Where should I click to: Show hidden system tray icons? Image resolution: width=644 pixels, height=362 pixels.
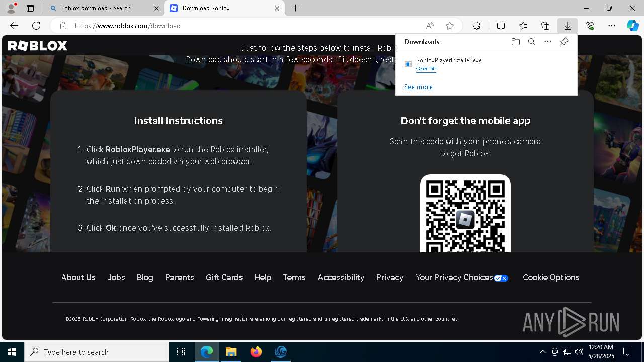(542, 352)
